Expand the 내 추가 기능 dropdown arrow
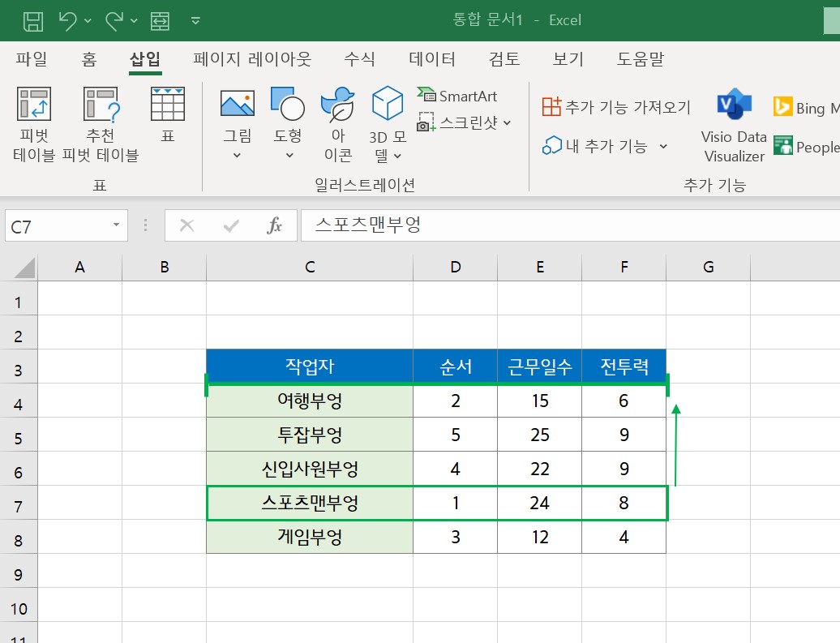Image resolution: width=840 pixels, height=643 pixels. coord(663,146)
